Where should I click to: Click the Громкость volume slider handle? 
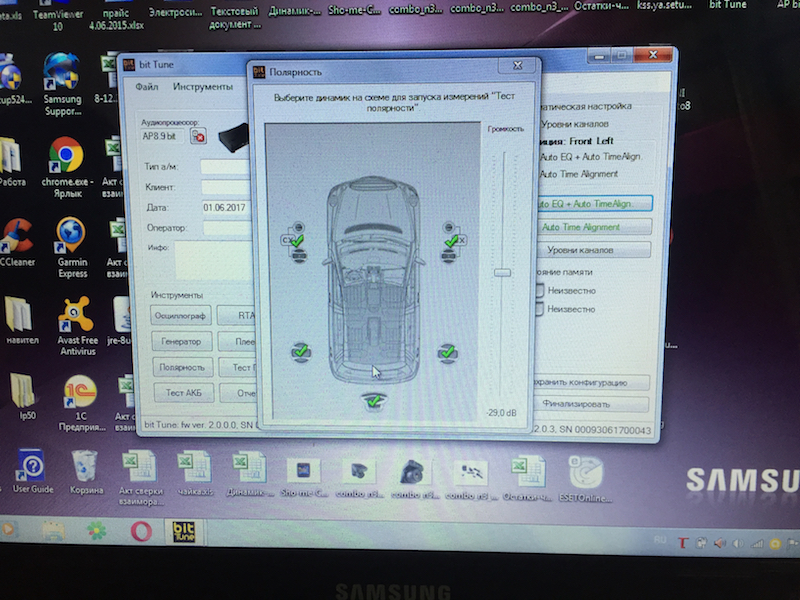pos(503,272)
